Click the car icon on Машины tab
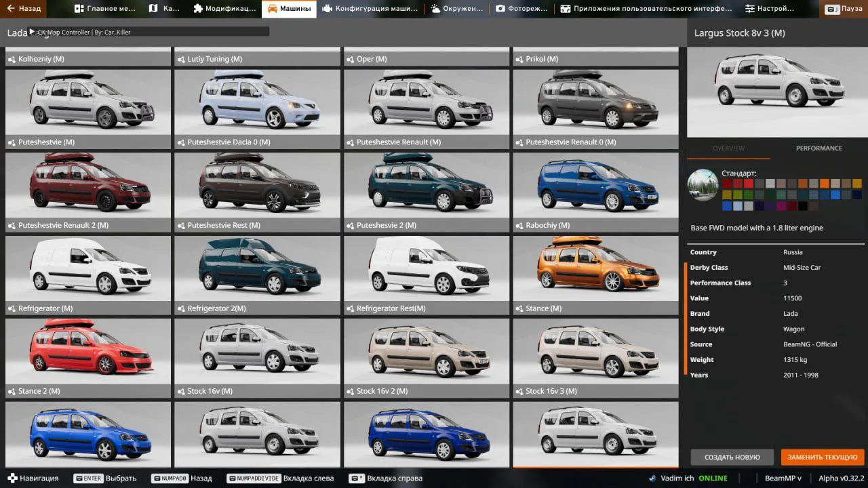The width and height of the screenshot is (868, 488). click(x=271, y=9)
